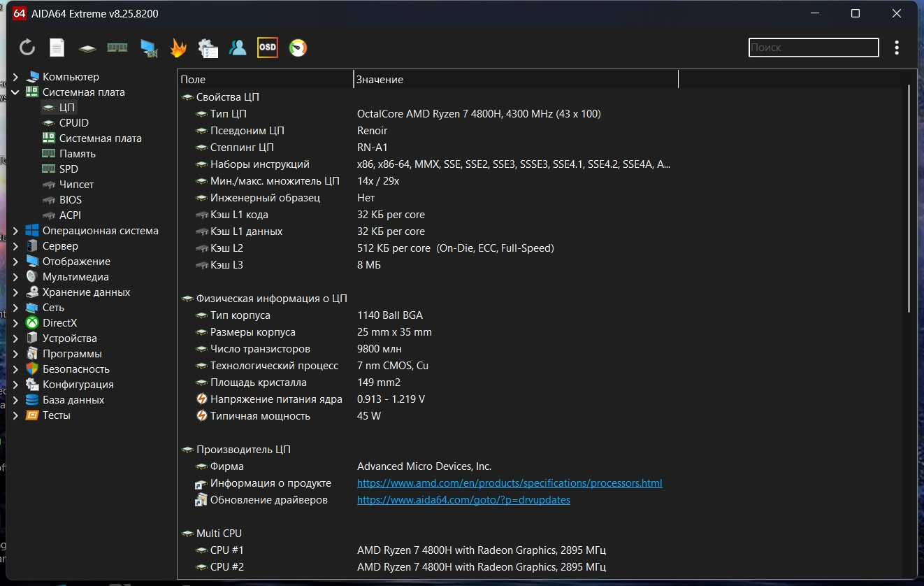Click the RAM memory module toolbar icon

(x=117, y=48)
